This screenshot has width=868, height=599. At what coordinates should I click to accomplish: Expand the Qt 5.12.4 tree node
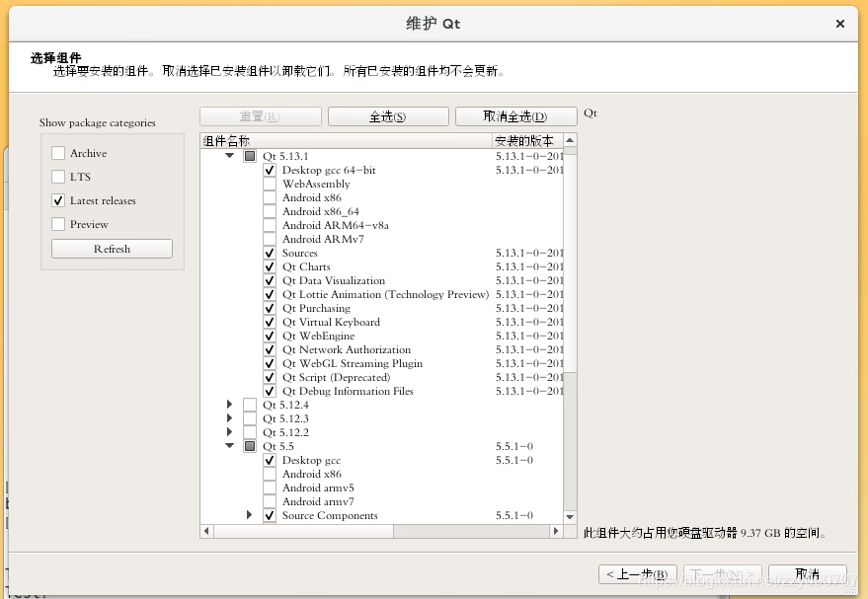[x=230, y=405]
